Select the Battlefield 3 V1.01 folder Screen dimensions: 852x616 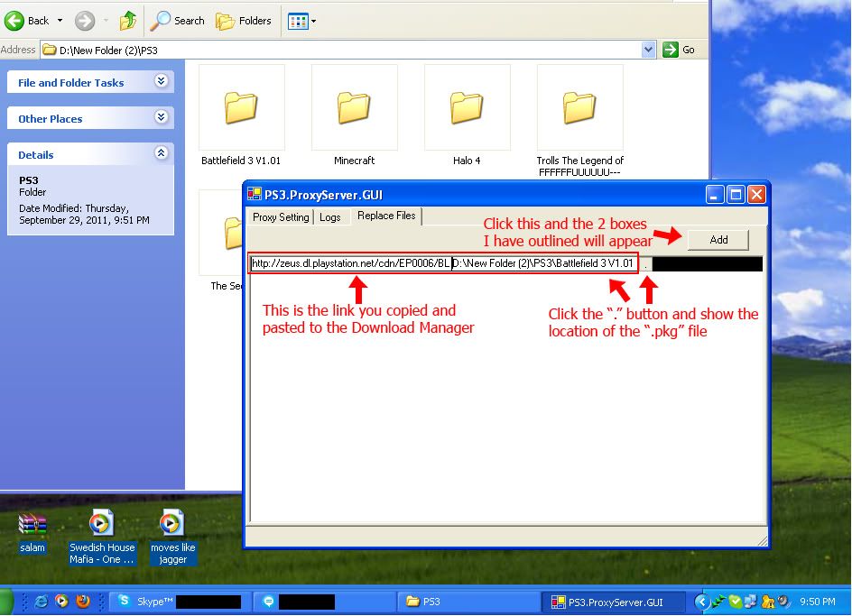(x=241, y=115)
